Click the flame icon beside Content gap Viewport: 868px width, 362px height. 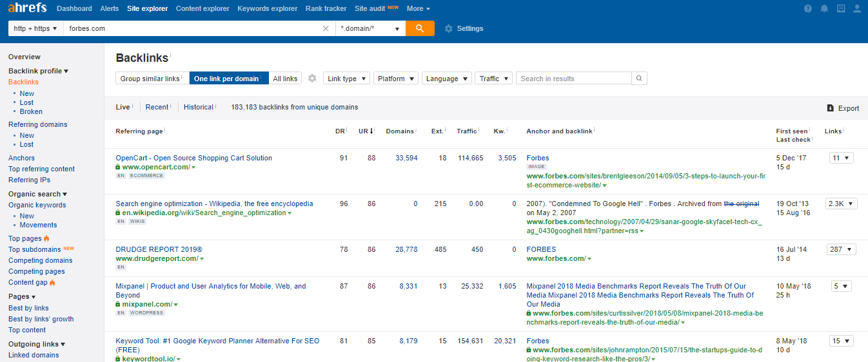(x=52, y=282)
